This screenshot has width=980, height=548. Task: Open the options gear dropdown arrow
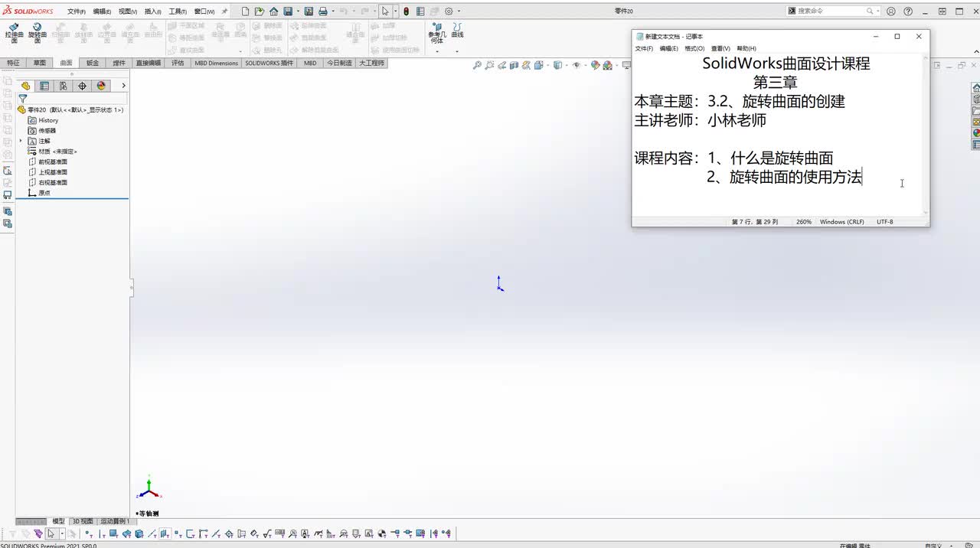(459, 11)
